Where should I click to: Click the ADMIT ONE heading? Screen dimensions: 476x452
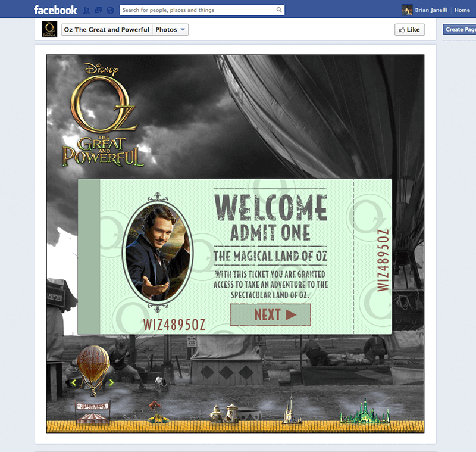click(x=270, y=233)
